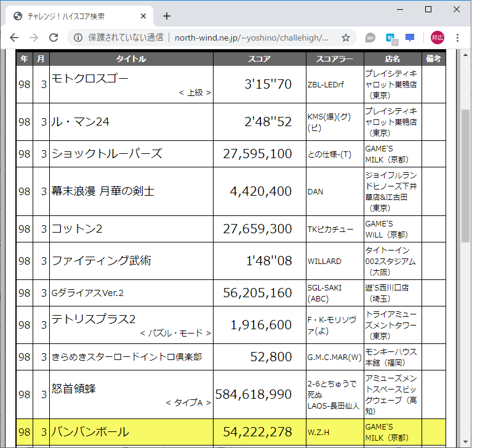
Task: Bookmark this page with the star
Action: (x=346, y=38)
